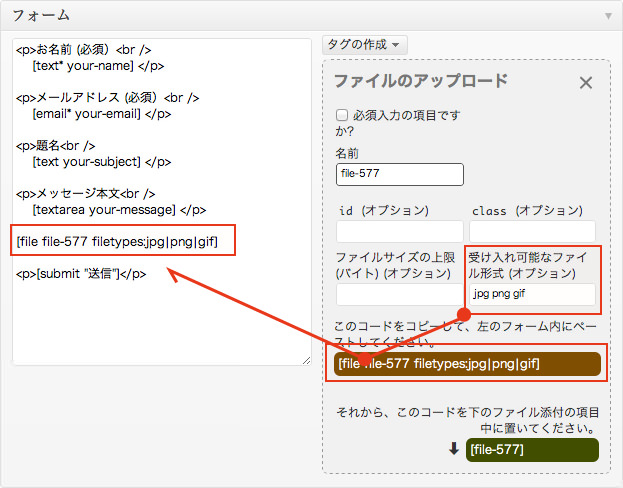Close the ファイルのアップロード panel
The height and width of the screenshot is (488, 623).
(x=586, y=83)
